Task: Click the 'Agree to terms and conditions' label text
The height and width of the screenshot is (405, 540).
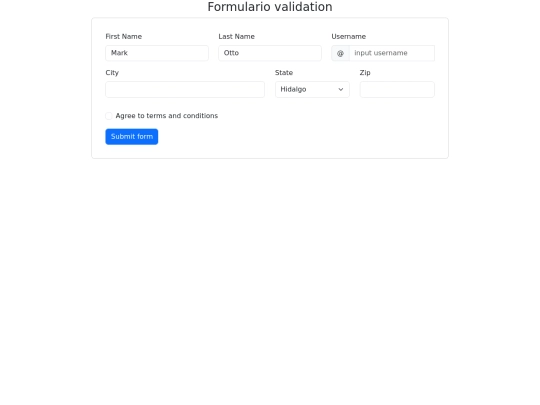Action: point(167,116)
